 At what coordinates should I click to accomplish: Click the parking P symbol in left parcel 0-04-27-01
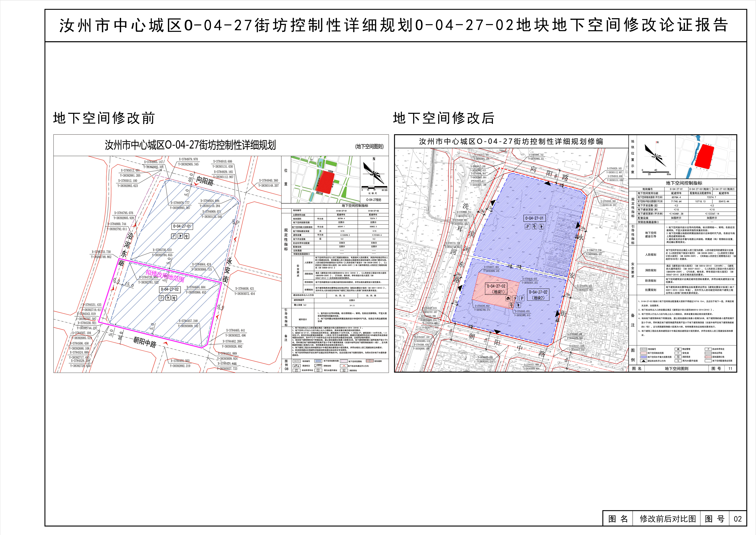[174, 236]
